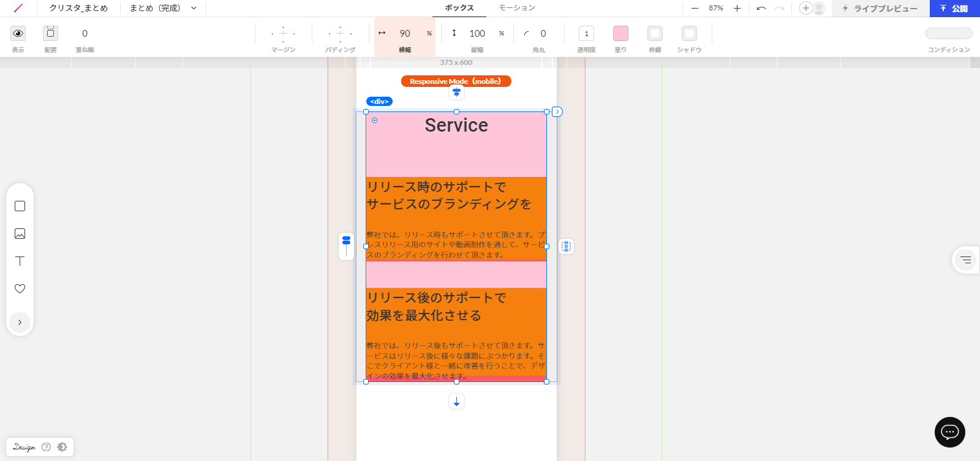Click the 縦幅 height value 100
Screen dimensions: 980x461
pyautogui.click(x=477, y=33)
